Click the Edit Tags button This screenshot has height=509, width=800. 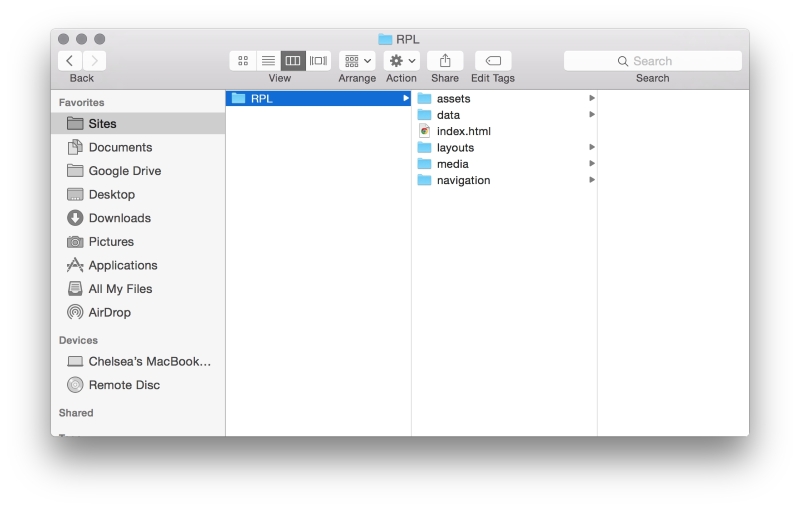pyautogui.click(x=493, y=61)
